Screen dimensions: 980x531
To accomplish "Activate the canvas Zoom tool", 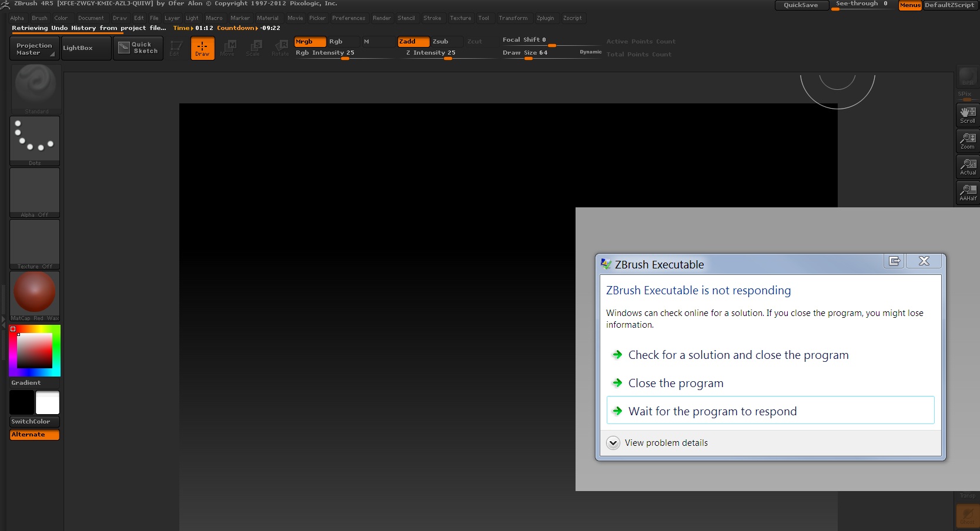I will 967,141.
